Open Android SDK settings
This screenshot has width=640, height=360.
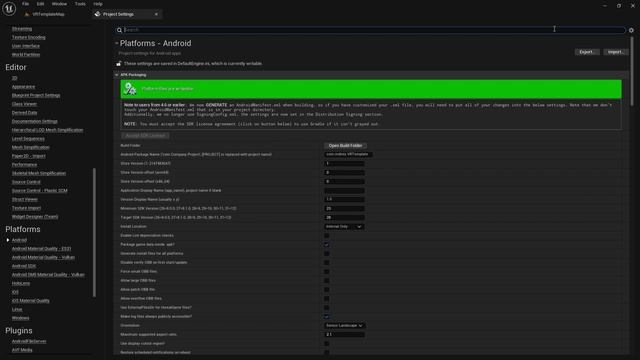(24, 266)
